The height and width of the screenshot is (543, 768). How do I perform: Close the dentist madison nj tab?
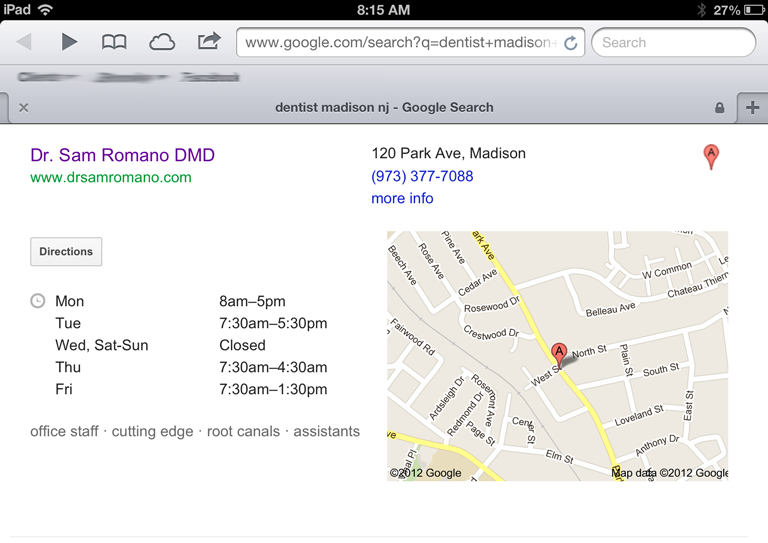[x=24, y=108]
